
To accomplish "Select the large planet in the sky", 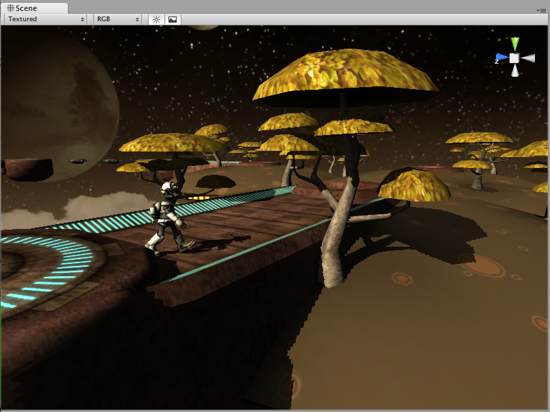I will tap(60, 109).
